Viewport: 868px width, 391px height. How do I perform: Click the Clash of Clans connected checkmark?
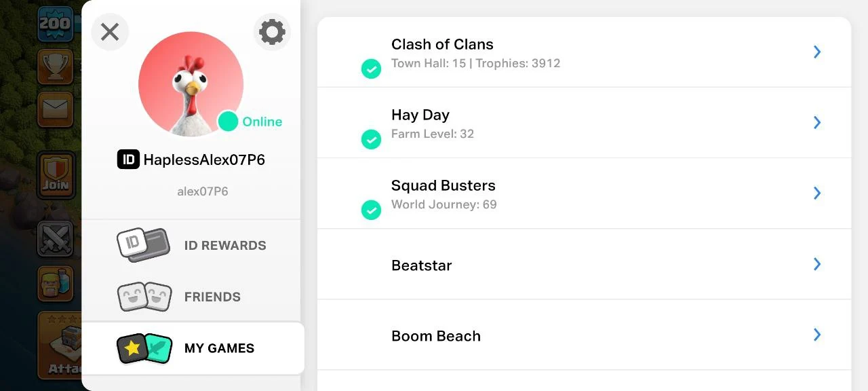(x=371, y=69)
